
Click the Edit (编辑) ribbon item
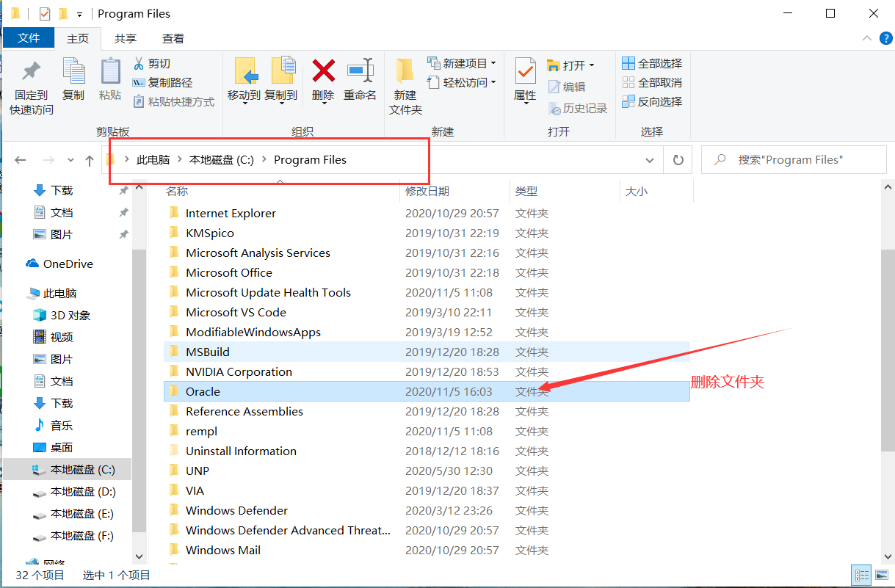click(567, 87)
